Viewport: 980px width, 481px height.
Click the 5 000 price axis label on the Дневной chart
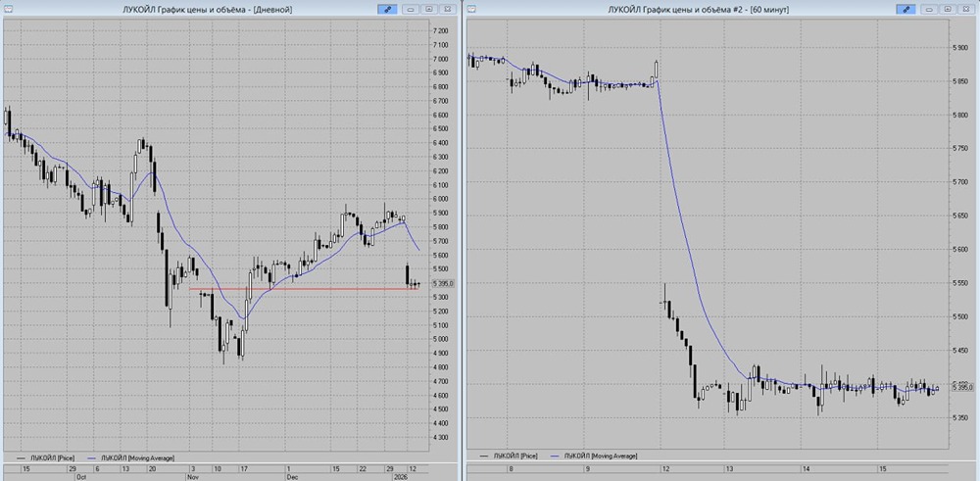(440, 339)
